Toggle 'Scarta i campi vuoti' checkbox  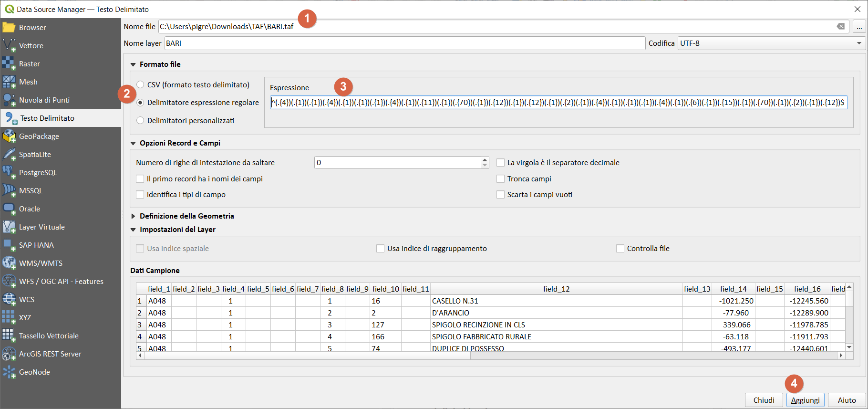coord(500,195)
